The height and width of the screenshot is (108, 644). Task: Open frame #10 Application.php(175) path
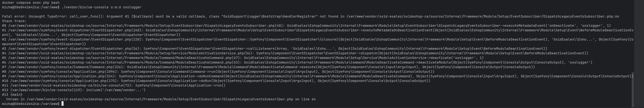[x=64, y=81]
